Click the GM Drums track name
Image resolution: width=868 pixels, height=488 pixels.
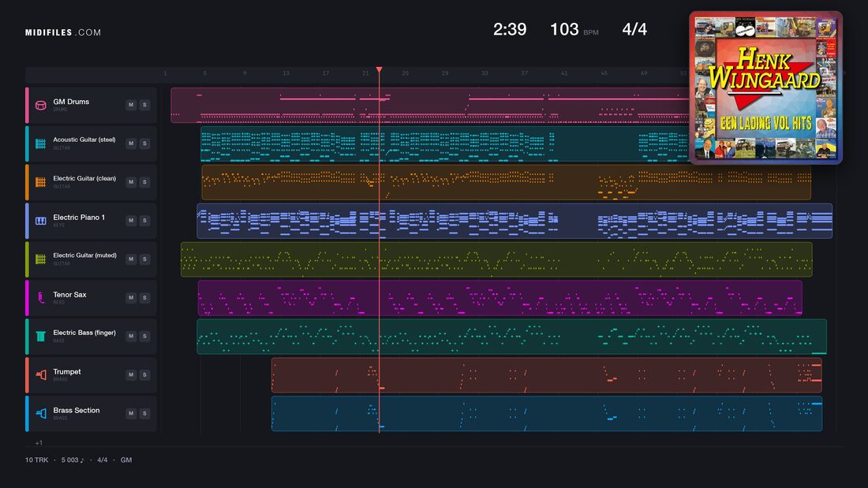point(71,102)
